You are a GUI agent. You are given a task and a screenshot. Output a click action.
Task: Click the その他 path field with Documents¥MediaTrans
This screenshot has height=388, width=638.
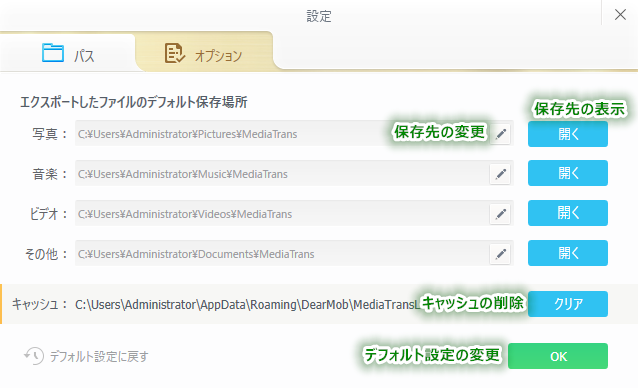tap(294, 253)
